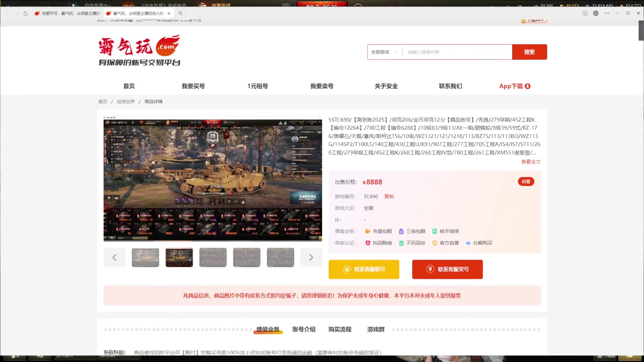
Task: Click the 霸气玩 site logo
Action: pos(140,50)
